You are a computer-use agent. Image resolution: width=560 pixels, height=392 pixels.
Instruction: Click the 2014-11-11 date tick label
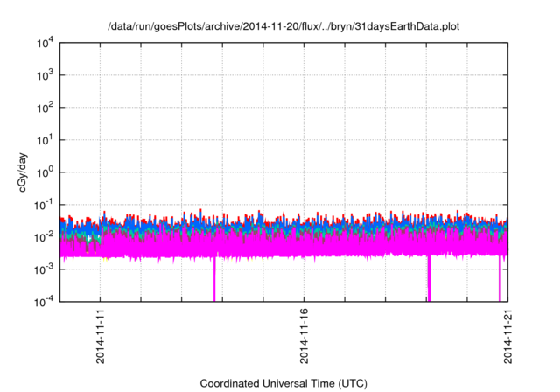coord(101,336)
